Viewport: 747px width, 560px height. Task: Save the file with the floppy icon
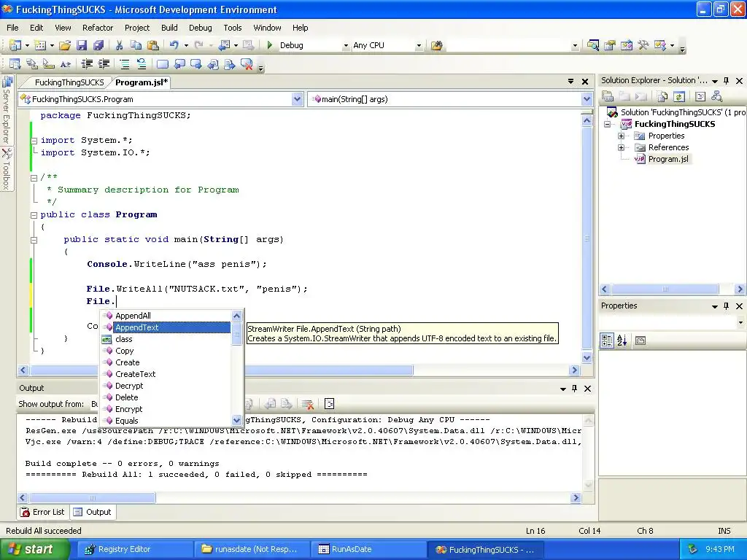tap(82, 45)
